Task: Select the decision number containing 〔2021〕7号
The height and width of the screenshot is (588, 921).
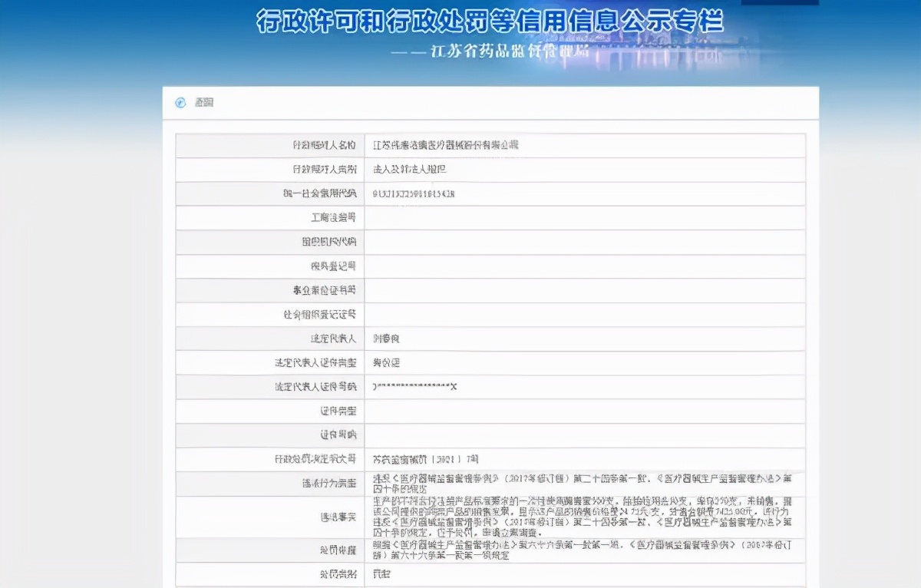Action: point(425,460)
